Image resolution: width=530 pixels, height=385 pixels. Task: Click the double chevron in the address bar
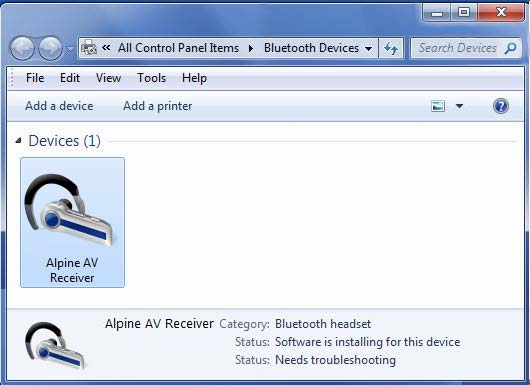(106, 48)
